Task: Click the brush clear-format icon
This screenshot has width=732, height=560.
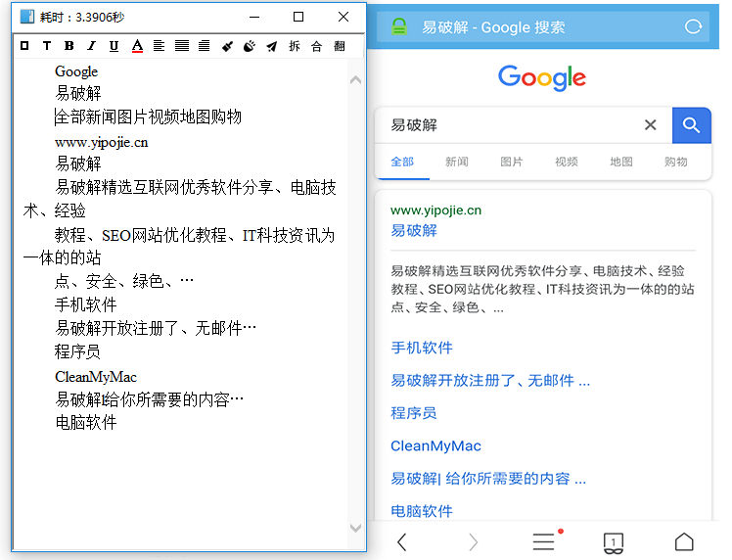Action: click(227, 46)
